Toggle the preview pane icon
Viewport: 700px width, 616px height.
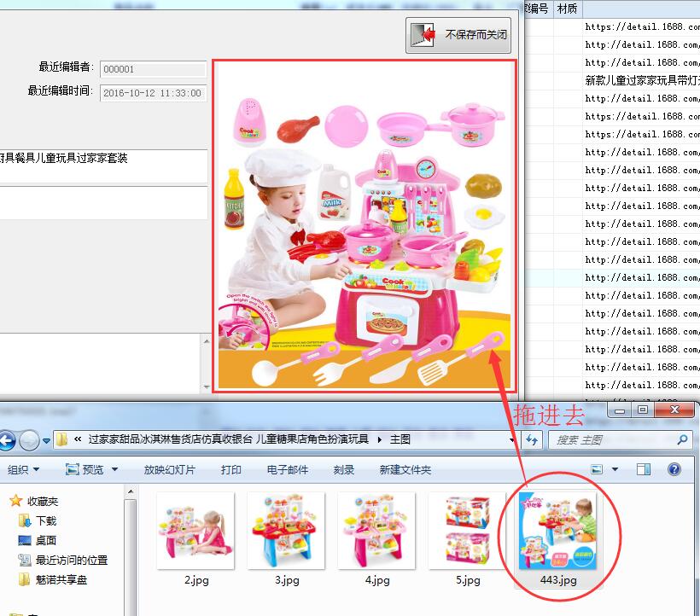(x=644, y=469)
